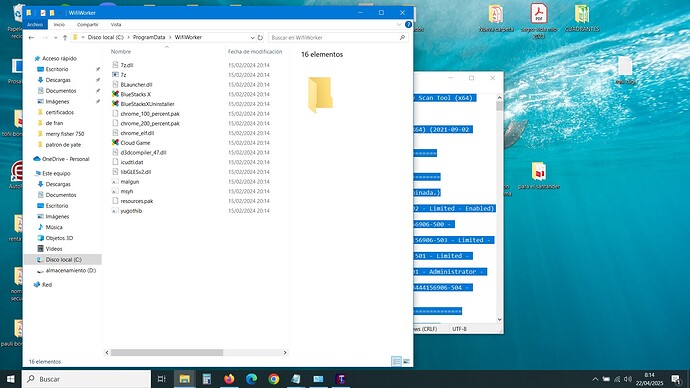Open the Calculator taskbar icon
Viewport: 690px width, 388px height.
pyautogui.click(x=206, y=379)
